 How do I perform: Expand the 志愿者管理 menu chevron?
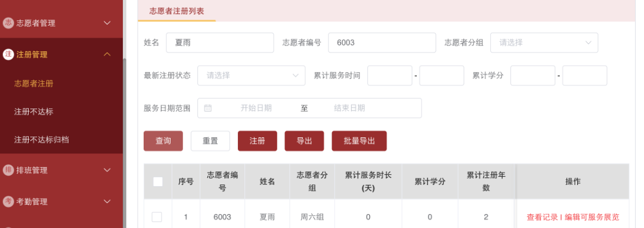[107, 23]
